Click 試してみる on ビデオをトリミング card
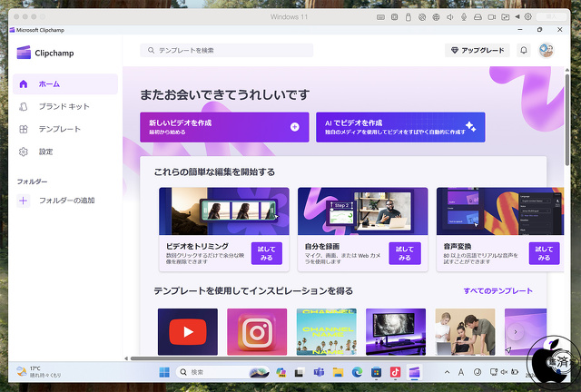Image resolution: width=581 pixels, height=392 pixels. click(267, 253)
